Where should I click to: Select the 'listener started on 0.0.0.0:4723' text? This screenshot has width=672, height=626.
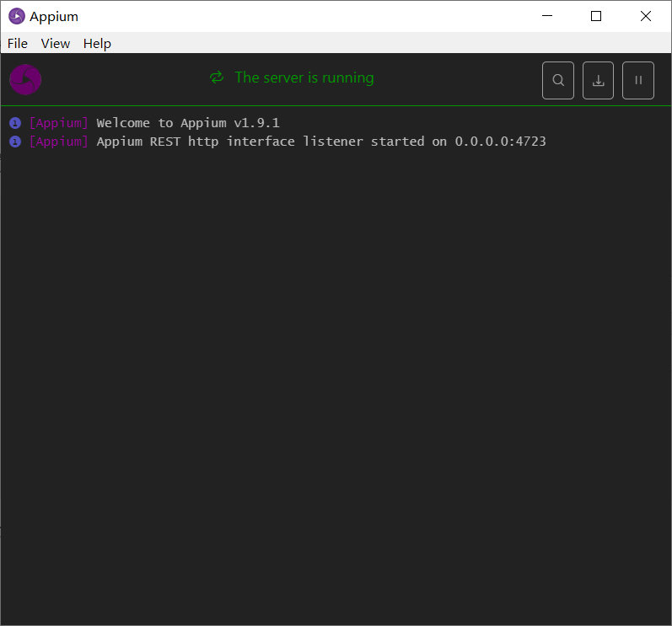(424, 142)
